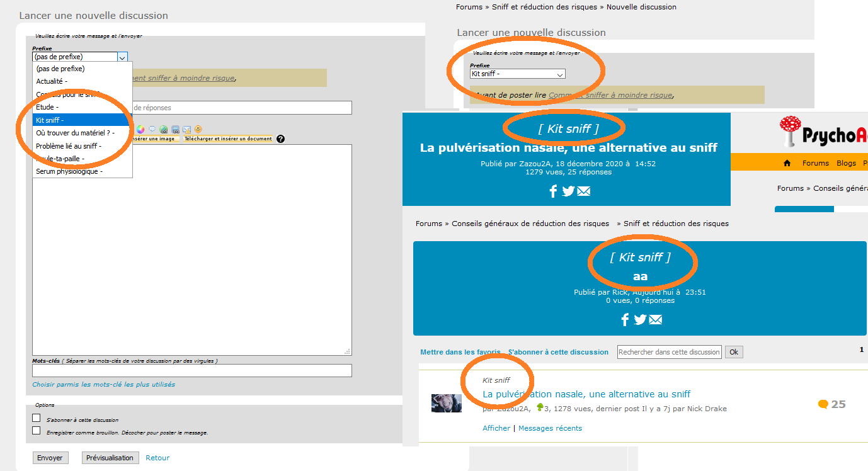Expand the Prefixe dropdown showing Kit sniff
Viewport: 868px width, 471px height.
click(518, 74)
